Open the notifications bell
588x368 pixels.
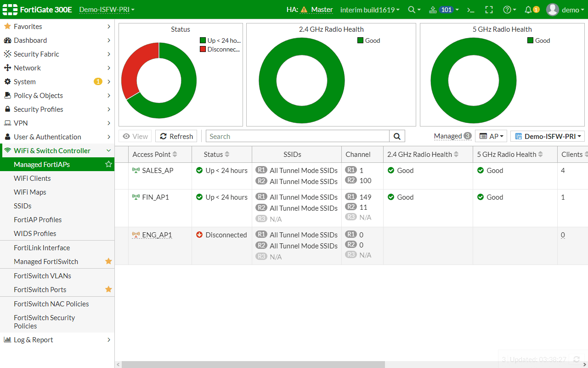[x=528, y=10]
